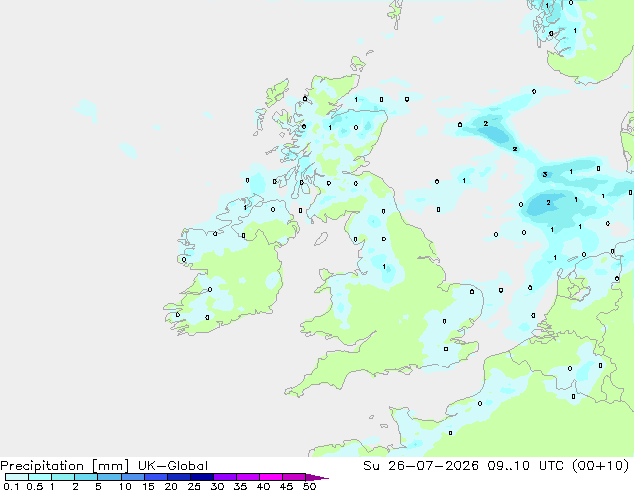Image resolution: width=634 pixels, height=490 pixels.
Task: Click the '10' legend tick label
Action: click(125, 486)
